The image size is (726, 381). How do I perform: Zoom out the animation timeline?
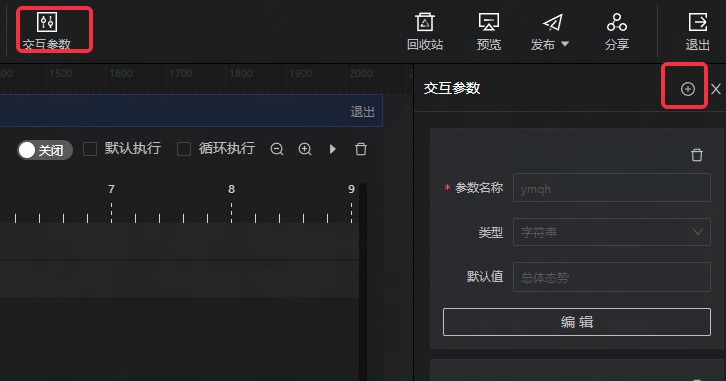(277, 149)
